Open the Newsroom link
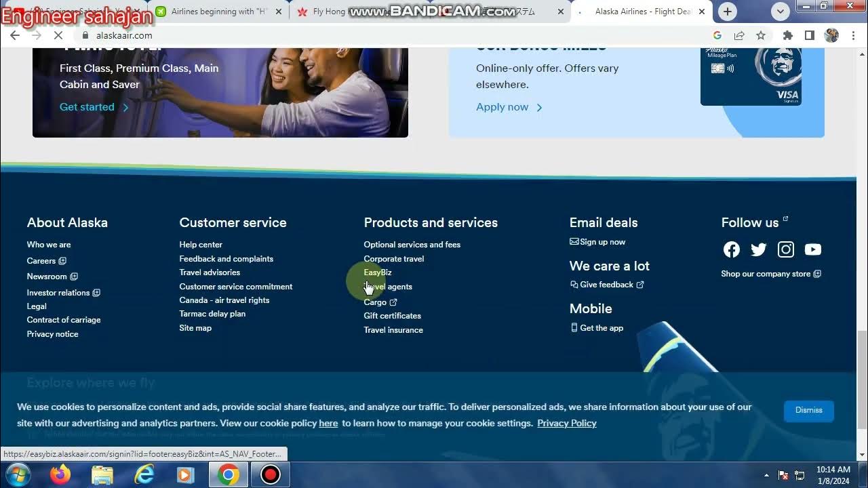The height and width of the screenshot is (488, 868). (52, 277)
